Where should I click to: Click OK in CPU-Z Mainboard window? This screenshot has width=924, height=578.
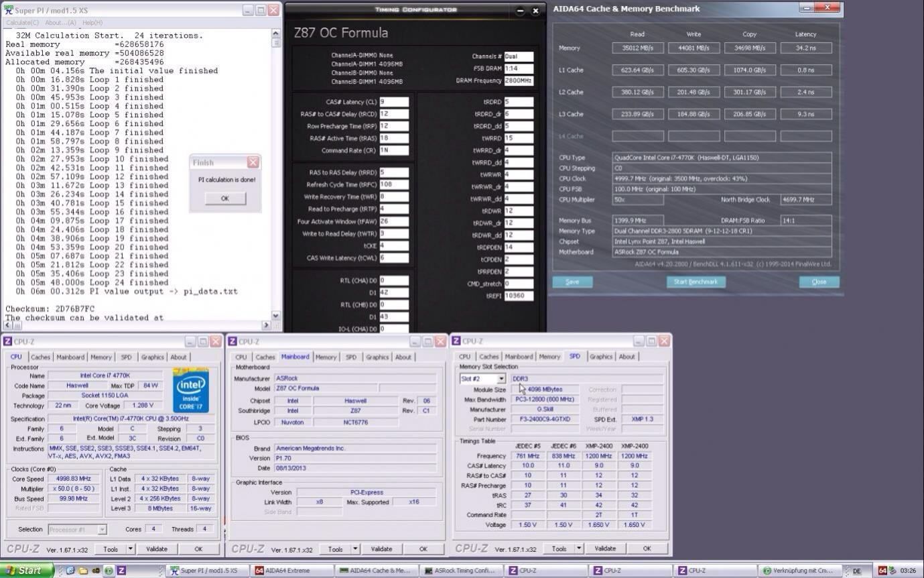tap(423, 548)
